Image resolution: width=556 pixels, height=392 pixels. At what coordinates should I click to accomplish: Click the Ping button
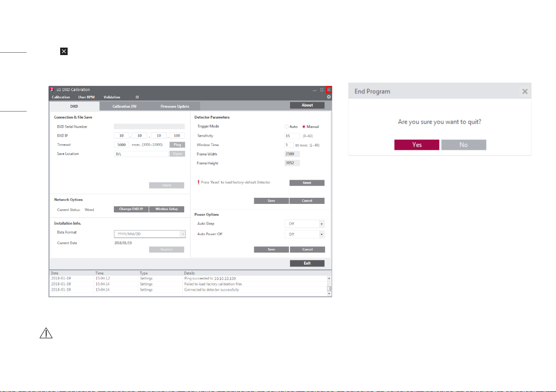177,145
